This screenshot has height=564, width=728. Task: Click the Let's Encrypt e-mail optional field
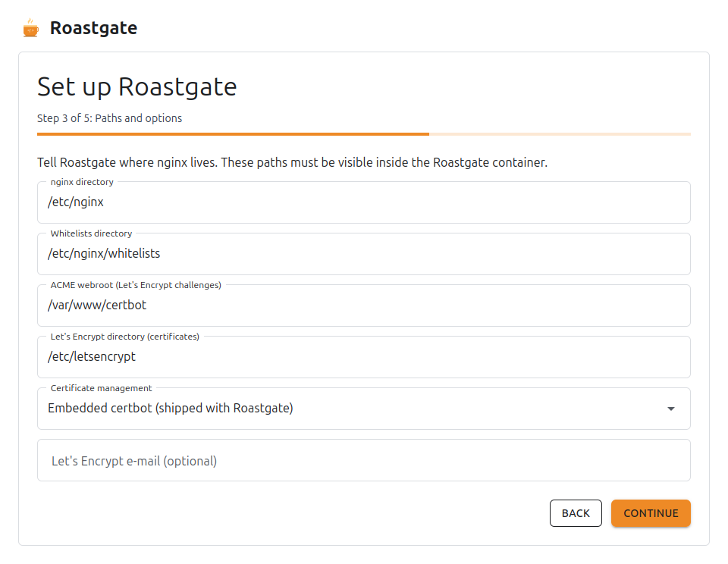coord(364,460)
